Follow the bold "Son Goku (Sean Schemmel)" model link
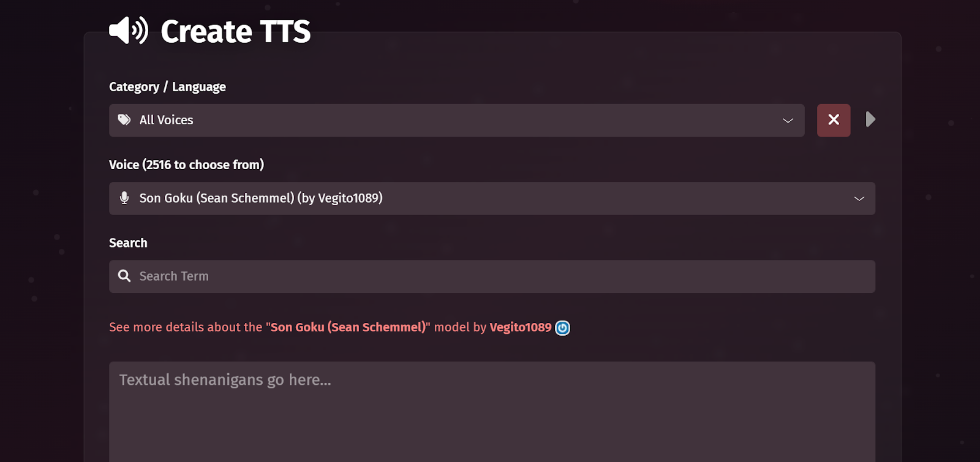The height and width of the screenshot is (462, 980). coord(349,327)
